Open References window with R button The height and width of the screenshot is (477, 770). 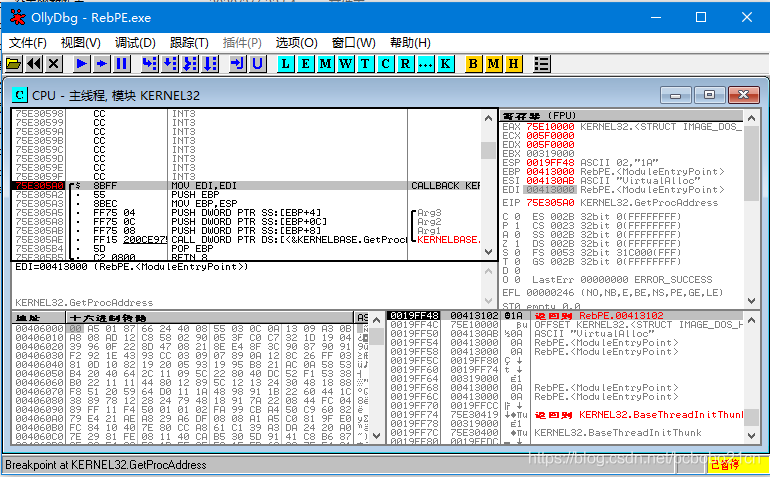click(x=405, y=63)
